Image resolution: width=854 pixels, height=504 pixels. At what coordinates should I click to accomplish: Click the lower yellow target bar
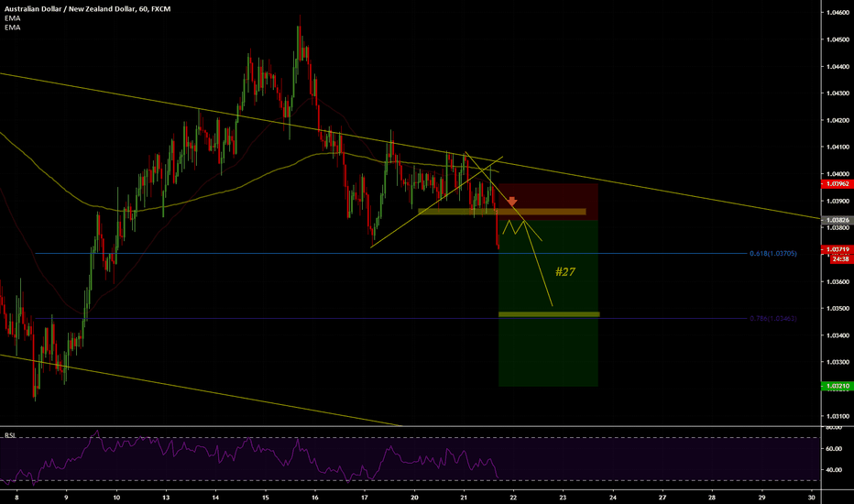click(548, 314)
